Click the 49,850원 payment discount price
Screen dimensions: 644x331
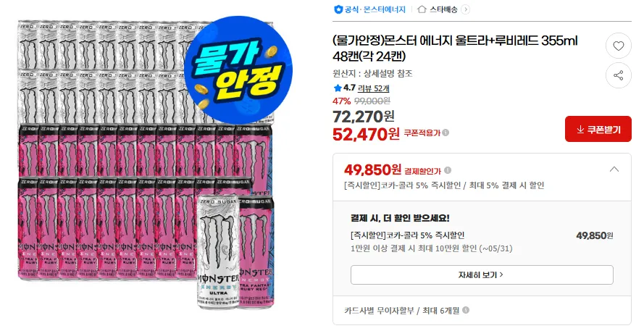[372, 169]
